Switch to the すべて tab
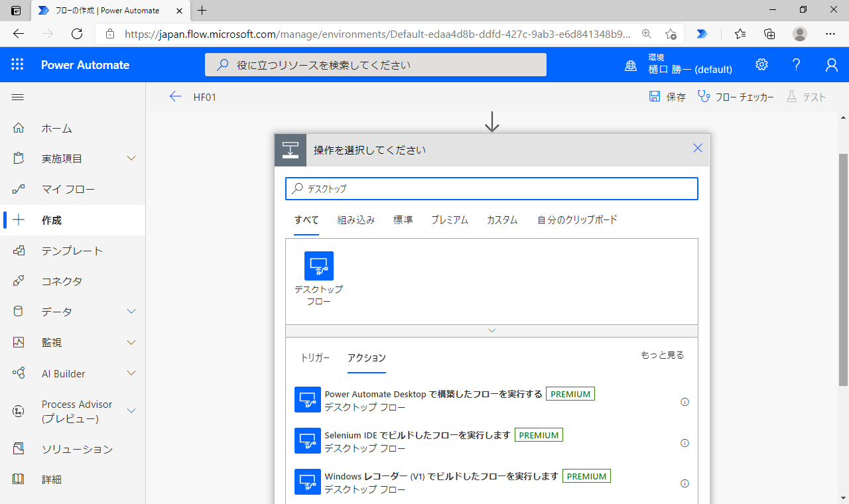 click(x=306, y=220)
